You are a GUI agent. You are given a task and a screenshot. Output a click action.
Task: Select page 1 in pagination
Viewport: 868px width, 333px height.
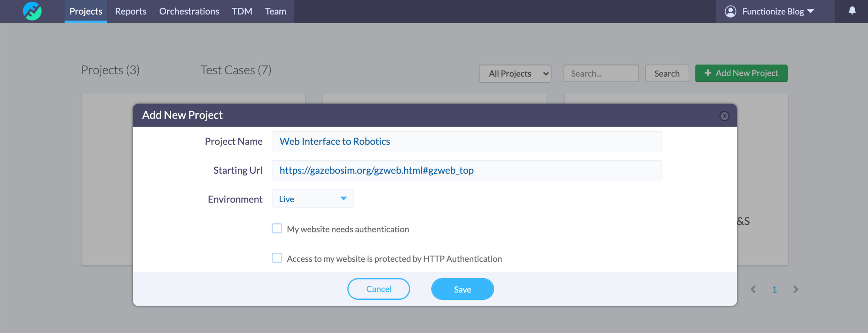[774, 290]
